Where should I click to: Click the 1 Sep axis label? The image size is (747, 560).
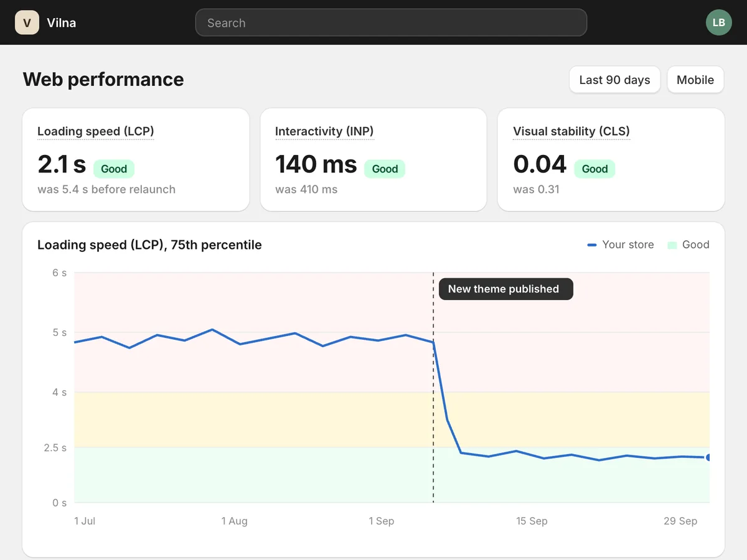point(381,521)
